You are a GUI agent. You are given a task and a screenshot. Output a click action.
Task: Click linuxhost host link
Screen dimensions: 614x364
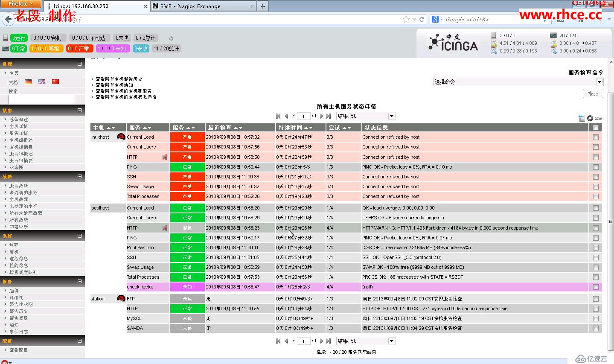tap(100, 137)
